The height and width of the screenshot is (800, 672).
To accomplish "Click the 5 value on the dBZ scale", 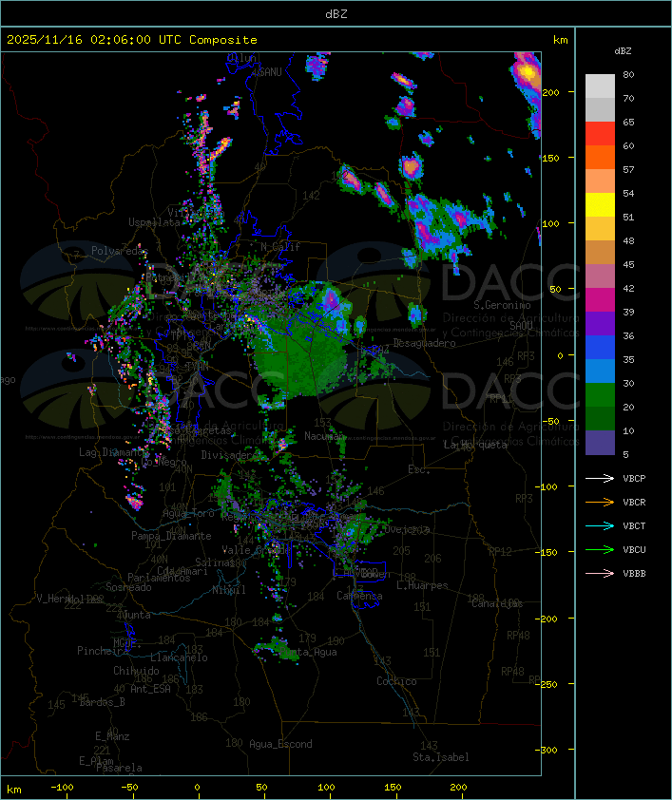I will click(x=625, y=454).
